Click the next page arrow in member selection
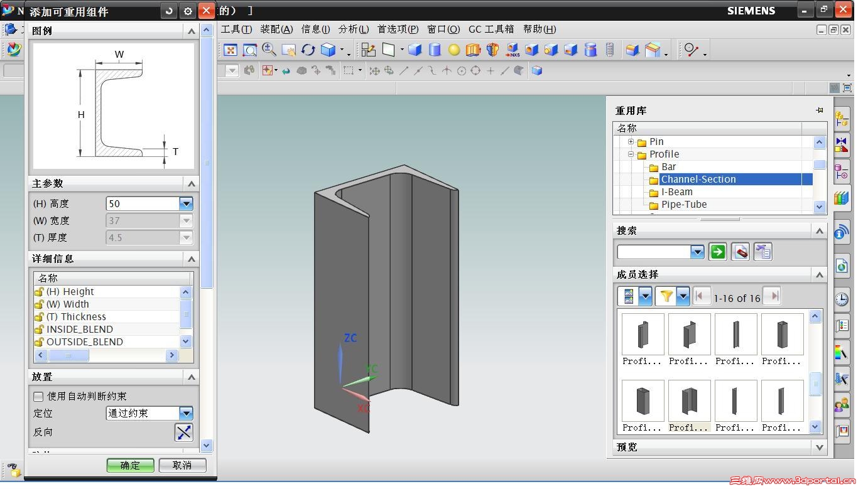This screenshot has height=489, width=868. tap(773, 296)
